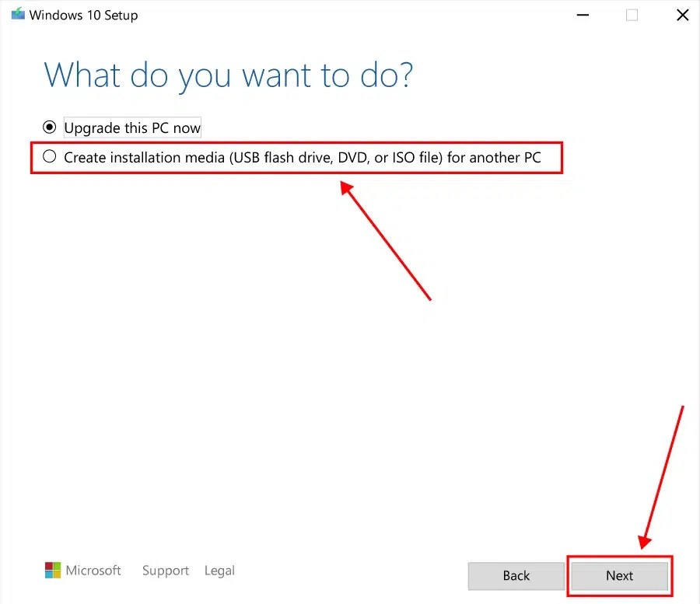
Task: Click the Next button
Action: (x=619, y=576)
